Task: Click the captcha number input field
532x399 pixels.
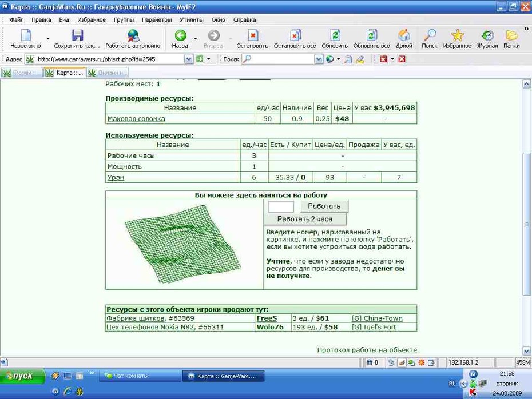Action: click(281, 206)
